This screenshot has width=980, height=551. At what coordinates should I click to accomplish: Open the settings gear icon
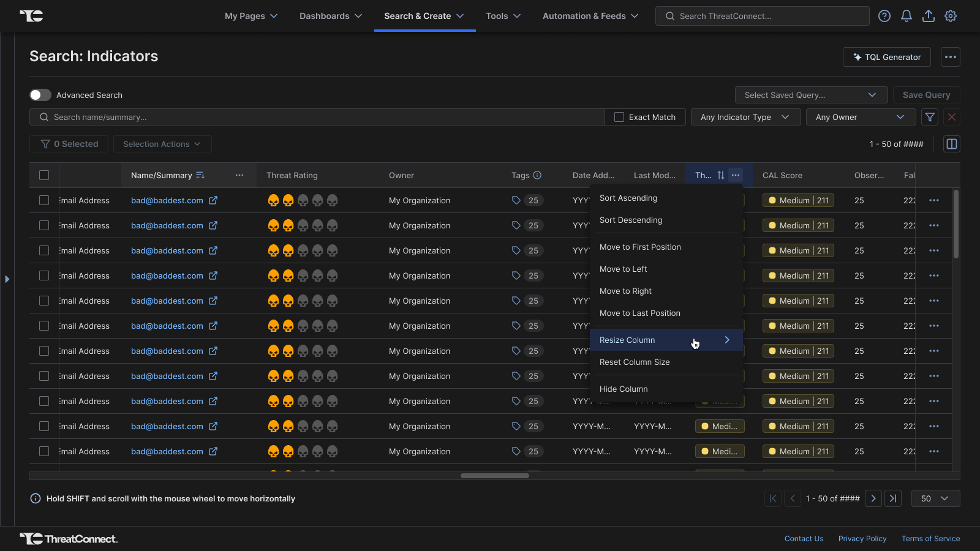click(951, 16)
